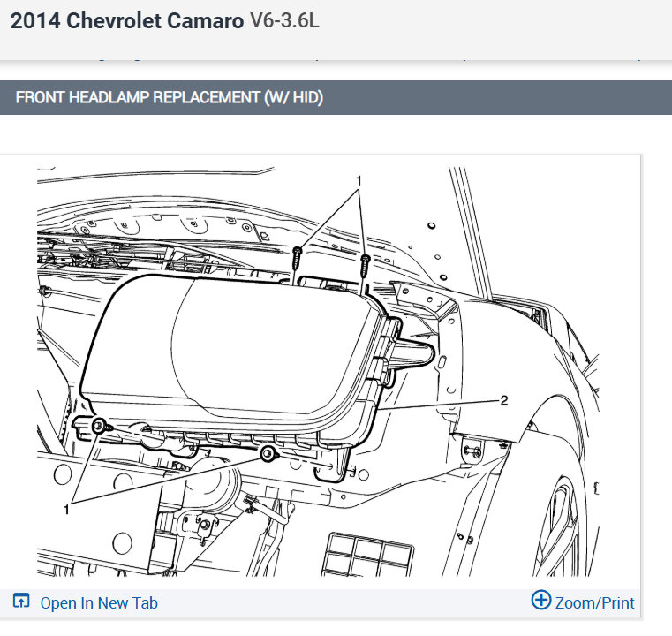The width and height of the screenshot is (672, 636).
Task: Click the lower left headlamp bolt
Action: click(101, 427)
